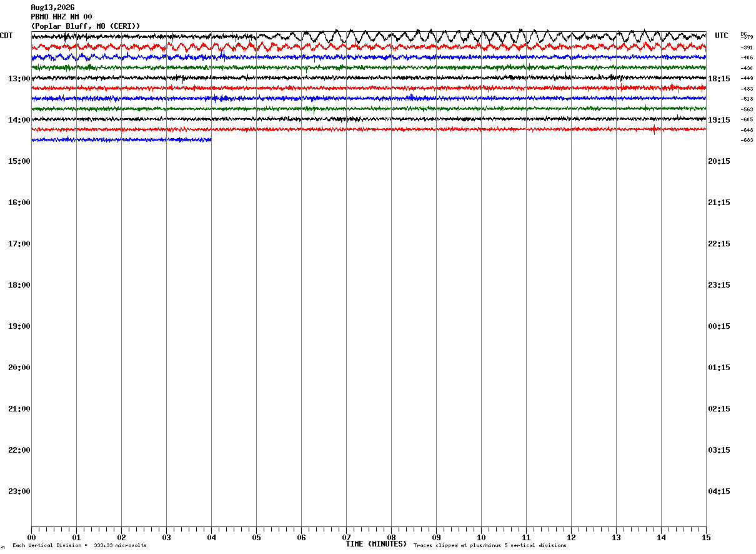The height and width of the screenshot is (554, 756).
Task: Click the 'CDT' timezone label
Action: 6,36
